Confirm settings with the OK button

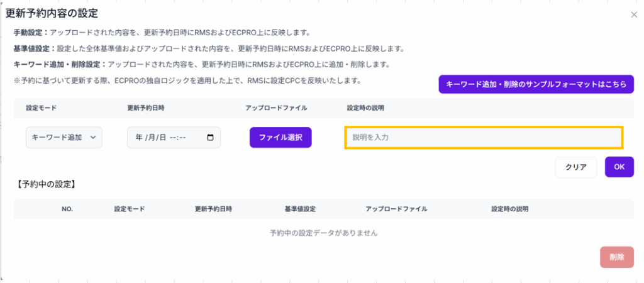(x=619, y=167)
